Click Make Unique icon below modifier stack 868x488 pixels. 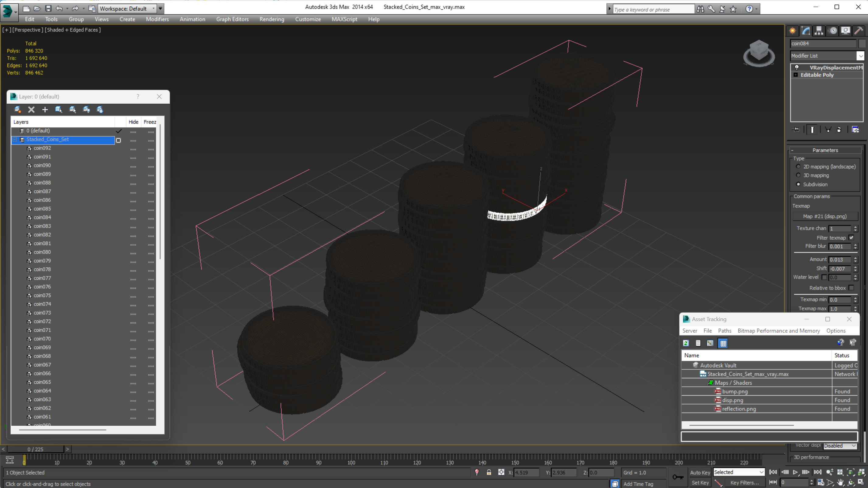coord(828,130)
